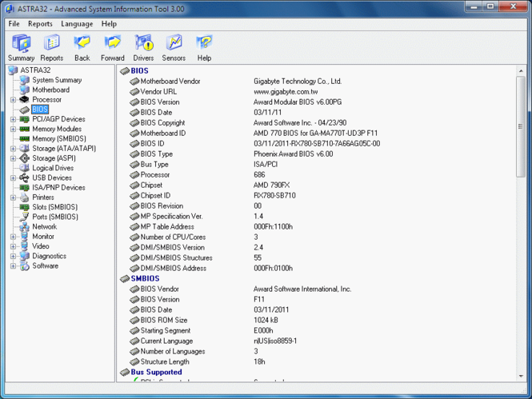Expand the Storage (ASPI) node
This screenshot has height=399, width=532.
[x=13, y=158]
